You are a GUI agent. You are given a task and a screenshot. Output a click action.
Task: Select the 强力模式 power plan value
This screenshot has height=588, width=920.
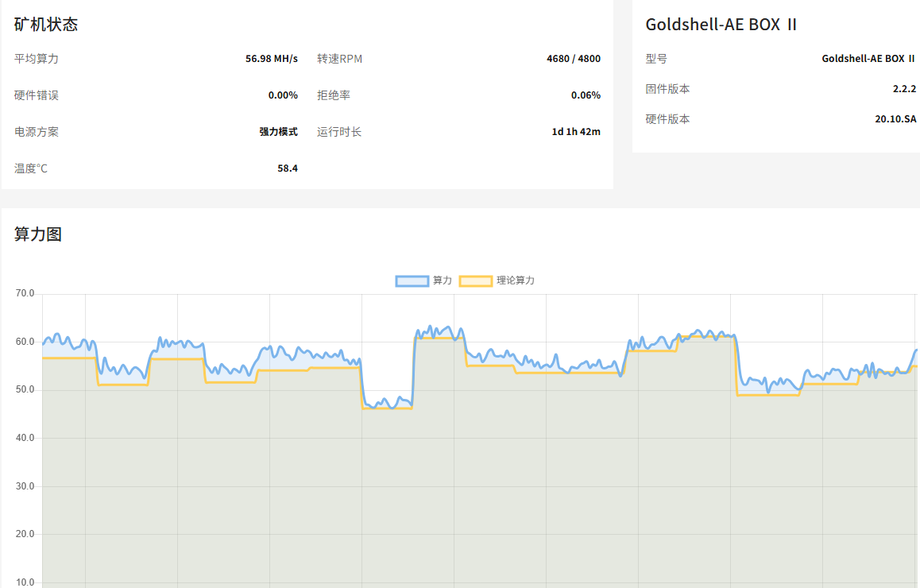279,132
